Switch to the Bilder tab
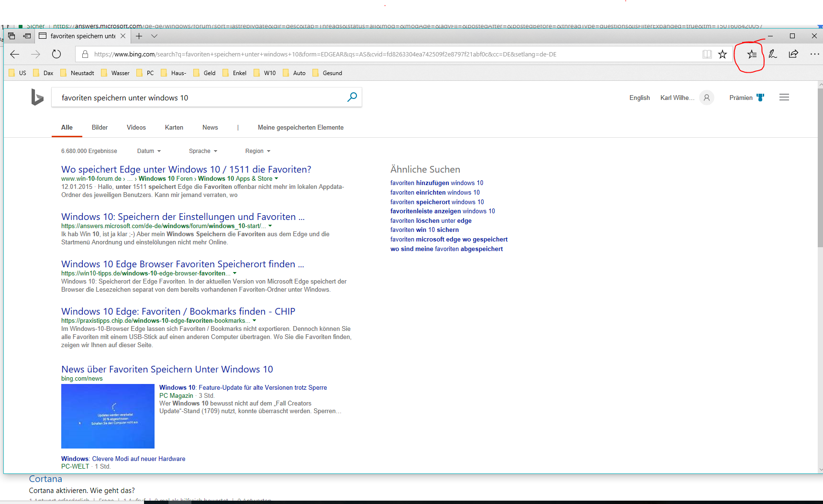Viewport: 823px width, 504px height. click(x=100, y=127)
